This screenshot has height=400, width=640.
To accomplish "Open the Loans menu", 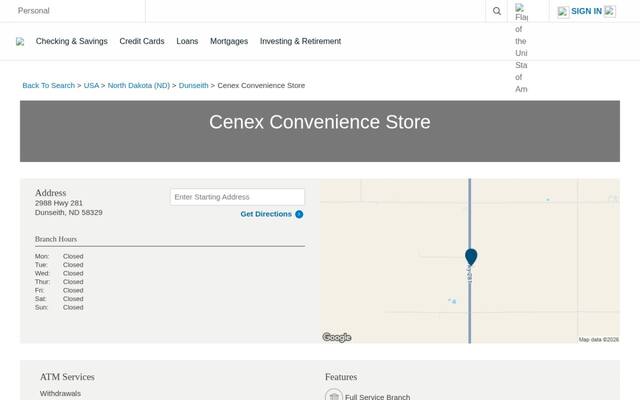I will [187, 41].
